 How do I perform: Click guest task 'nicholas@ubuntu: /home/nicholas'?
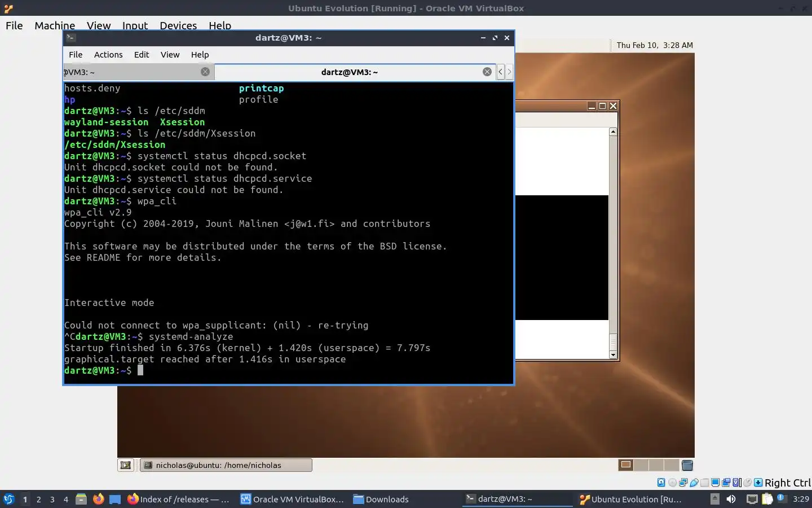pyautogui.click(x=226, y=465)
